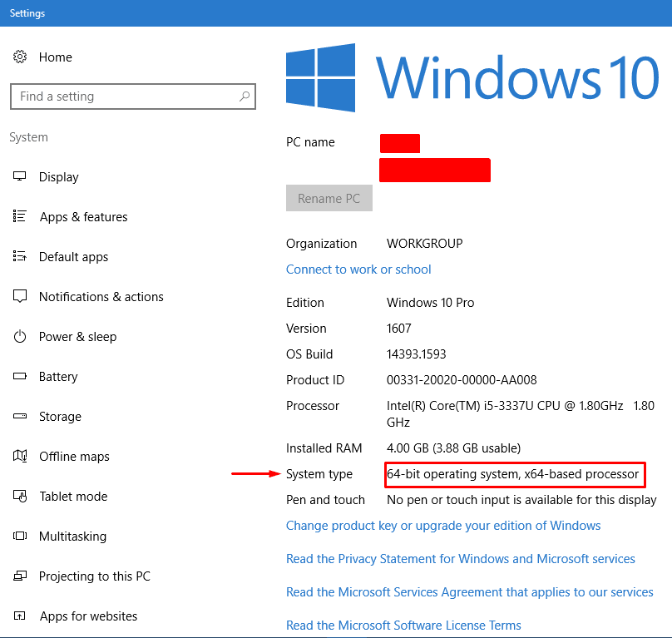Switch to Tablet mode settings label
This screenshot has height=638, width=672.
73,496
